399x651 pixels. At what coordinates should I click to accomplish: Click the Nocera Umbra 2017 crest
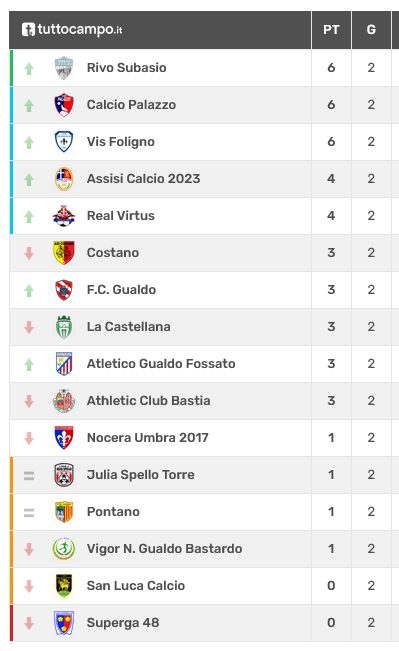coord(64,438)
